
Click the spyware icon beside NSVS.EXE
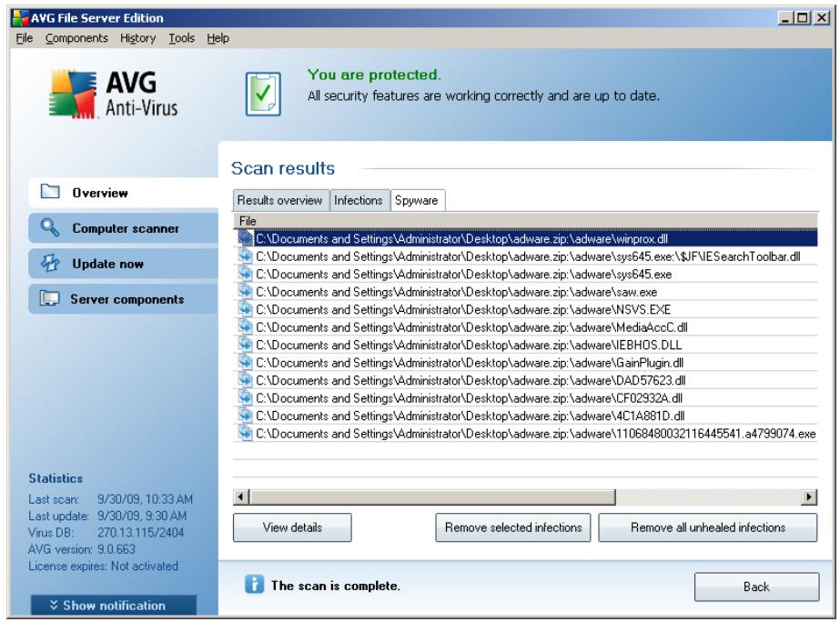(x=245, y=309)
